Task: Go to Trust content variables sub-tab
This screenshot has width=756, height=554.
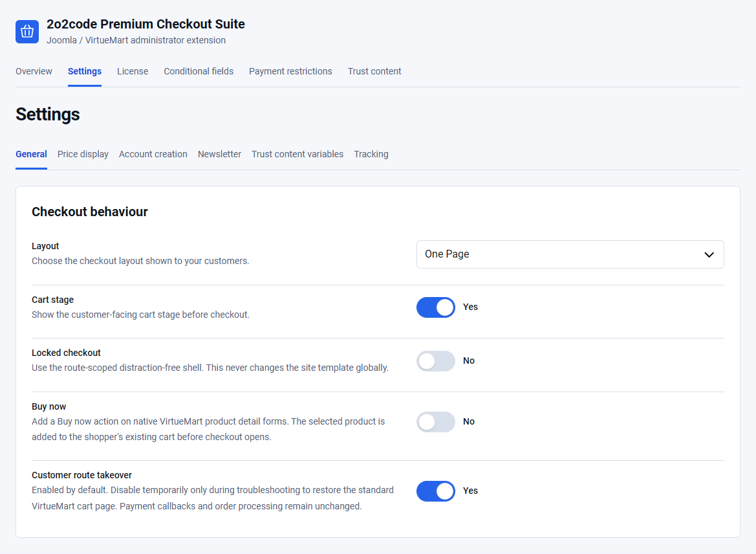Action: (297, 154)
